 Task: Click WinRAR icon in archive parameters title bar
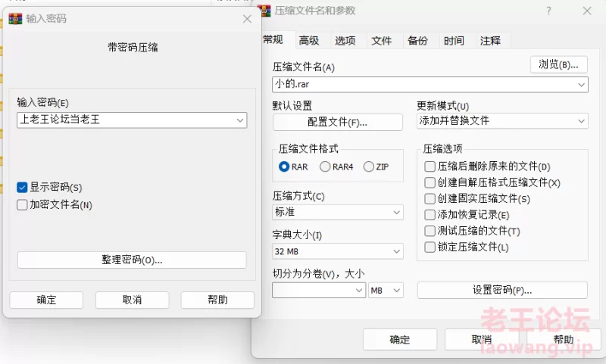[x=266, y=11]
